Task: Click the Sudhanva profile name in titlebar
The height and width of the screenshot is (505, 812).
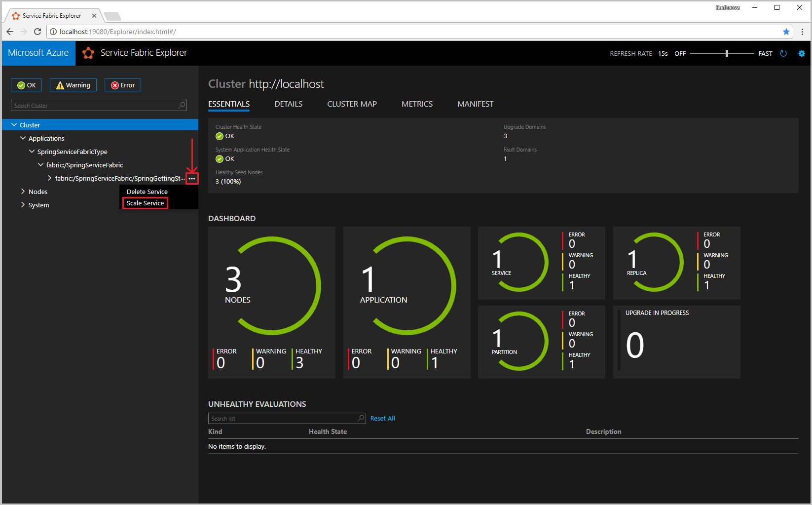Action: [728, 7]
